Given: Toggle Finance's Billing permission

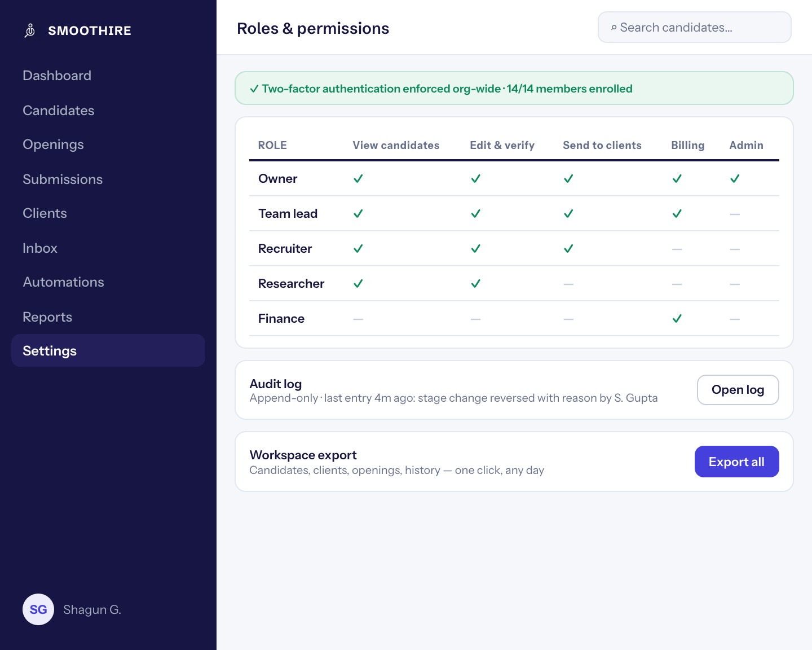Looking at the screenshot, I should (677, 319).
